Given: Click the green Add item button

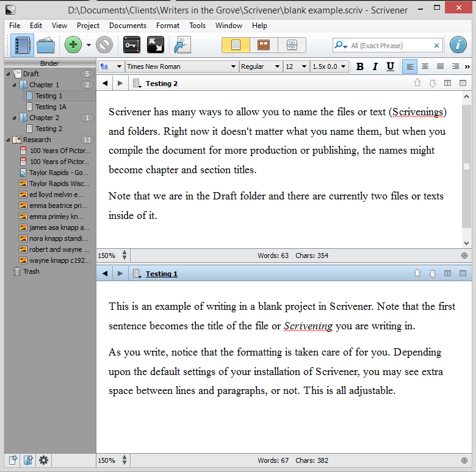Looking at the screenshot, I should pyautogui.click(x=73, y=45).
